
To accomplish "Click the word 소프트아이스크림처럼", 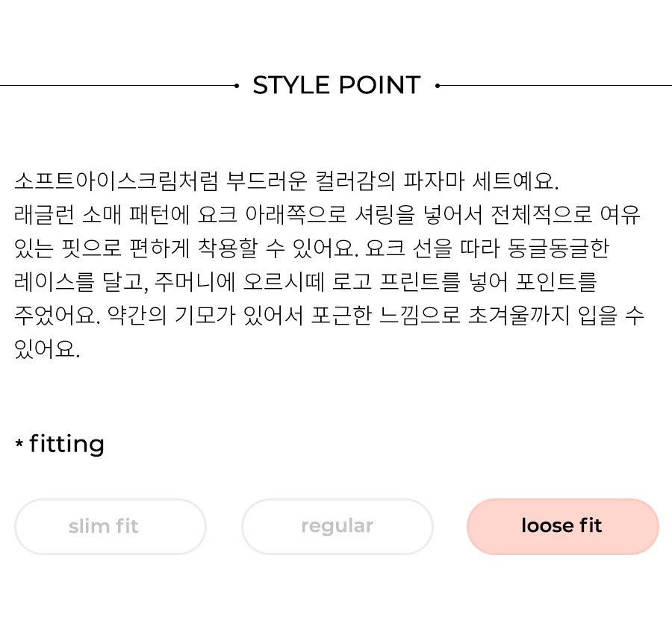I will click(116, 181).
